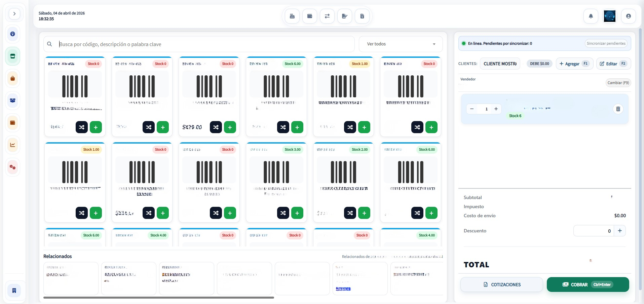Screen dimensions: 644x304
Task: Open the shopping bag module in the sidebar
Action: (12, 78)
